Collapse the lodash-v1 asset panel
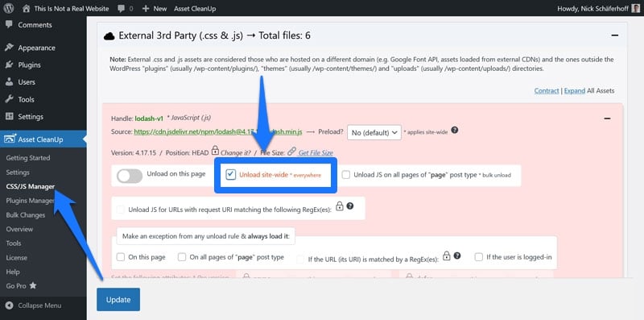 pos(608,118)
